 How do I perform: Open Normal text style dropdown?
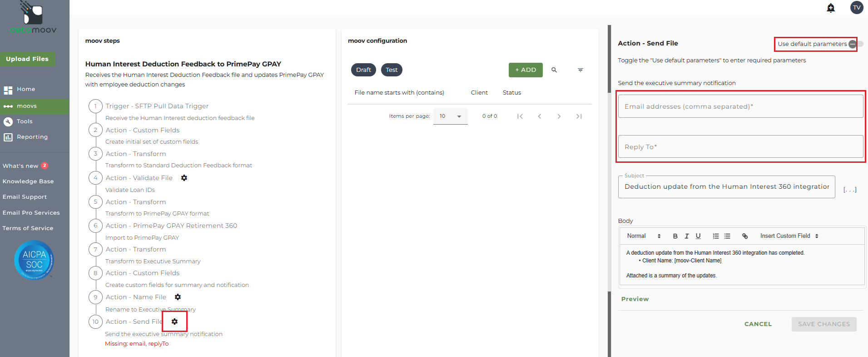(644, 236)
